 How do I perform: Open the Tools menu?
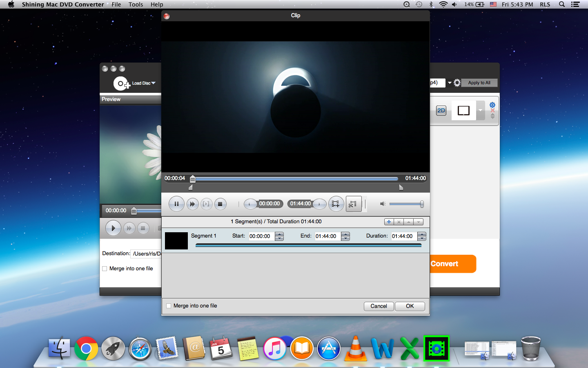point(136,4)
